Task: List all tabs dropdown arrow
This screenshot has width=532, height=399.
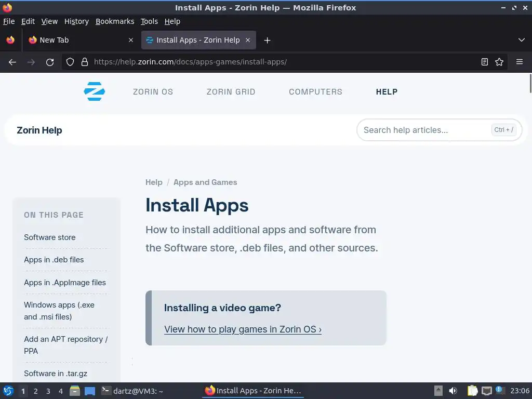Action: click(522, 40)
